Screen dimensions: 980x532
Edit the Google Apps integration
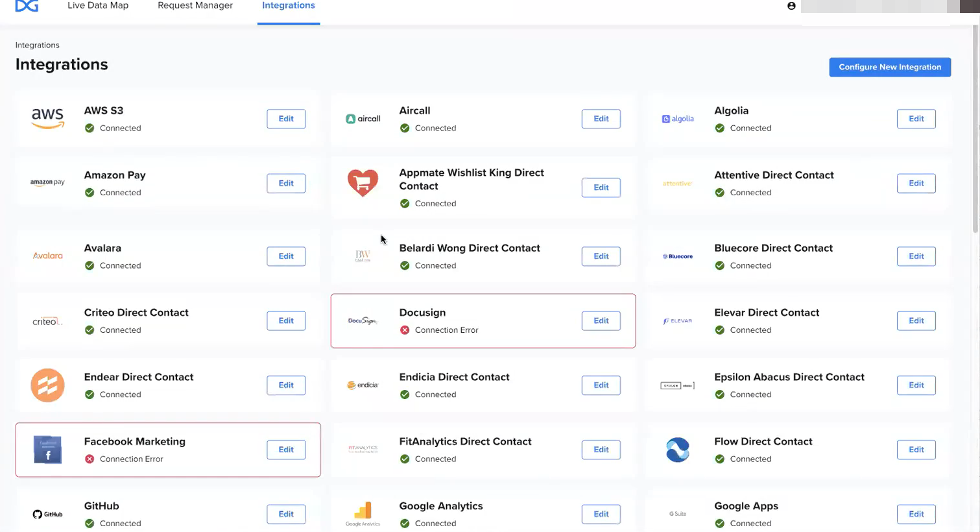pos(916,514)
